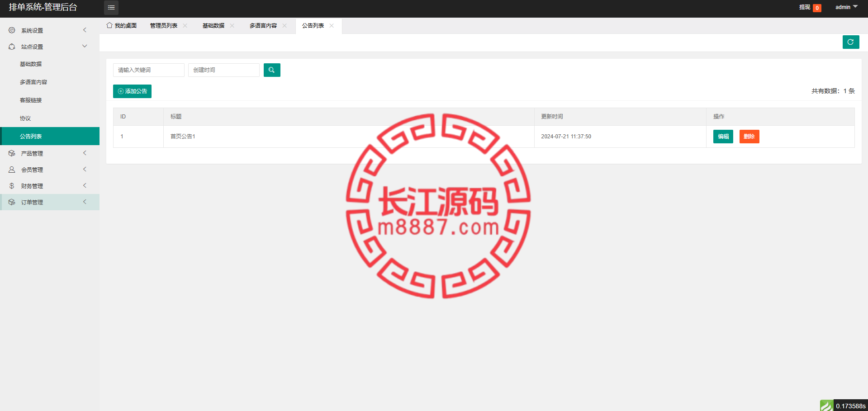Close the 管理员列表 tab
The image size is (868, 411).
click(185, 26)
